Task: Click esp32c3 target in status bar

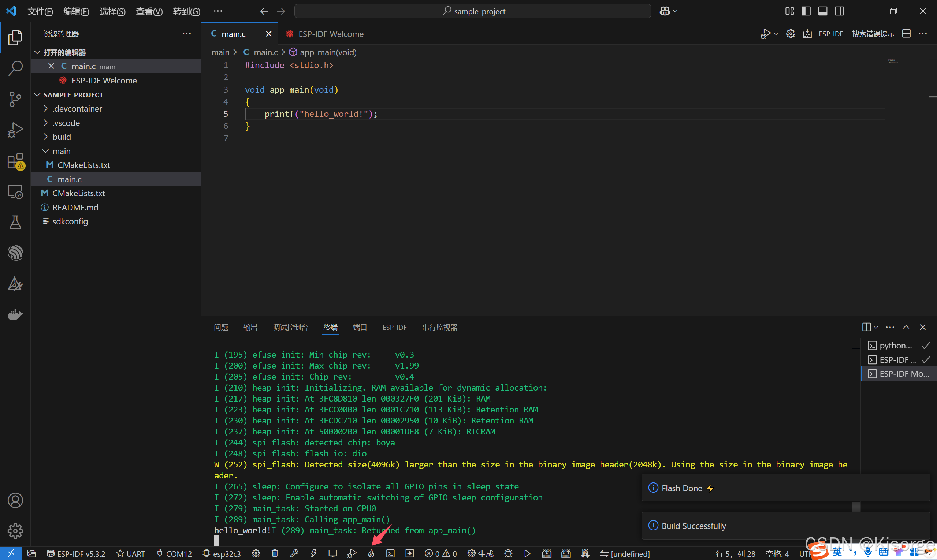Action: click(x=222, y=553)
